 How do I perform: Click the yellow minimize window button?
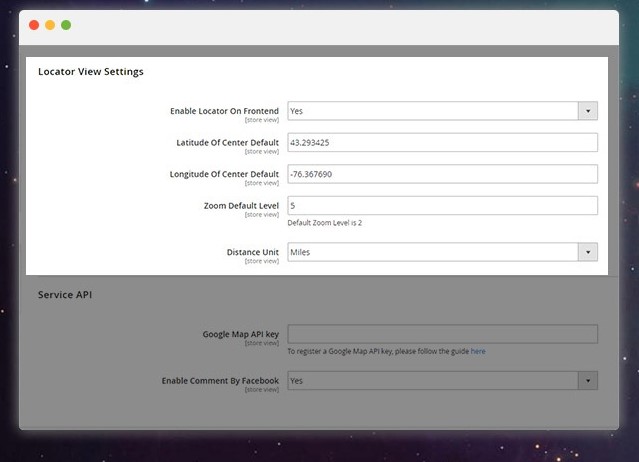click(x=50, y=24)
